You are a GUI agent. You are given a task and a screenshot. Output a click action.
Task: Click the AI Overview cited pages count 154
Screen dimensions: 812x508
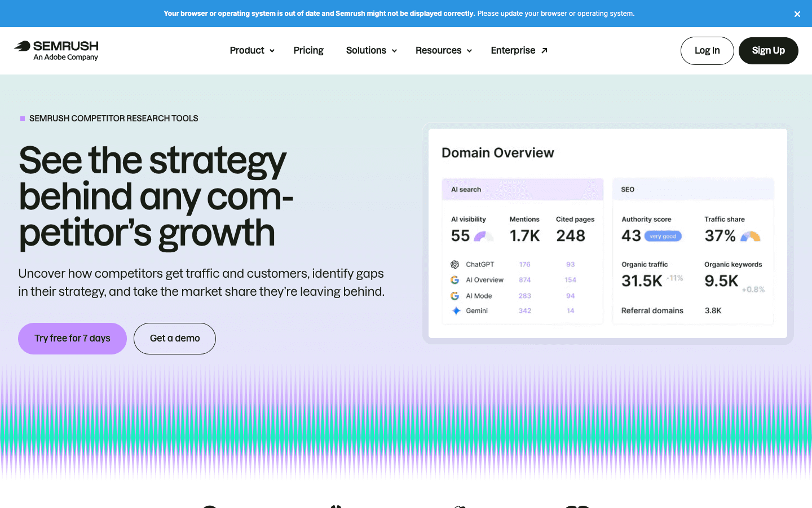point(571,280)
